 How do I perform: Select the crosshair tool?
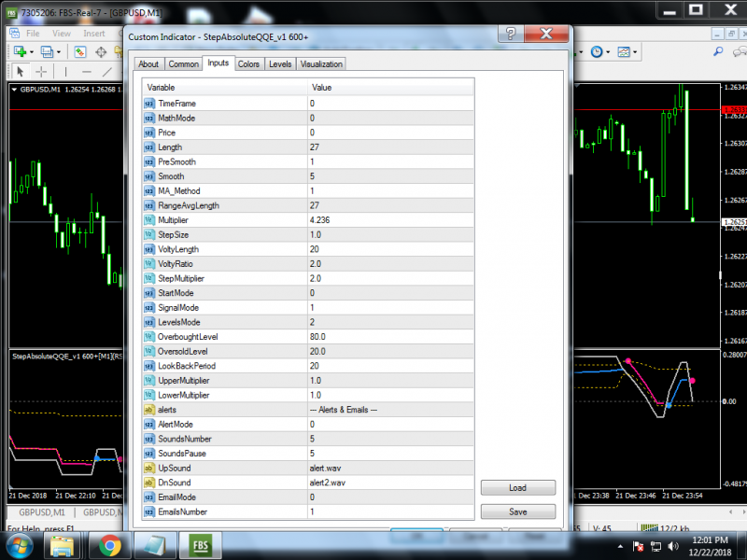[41, 72]
